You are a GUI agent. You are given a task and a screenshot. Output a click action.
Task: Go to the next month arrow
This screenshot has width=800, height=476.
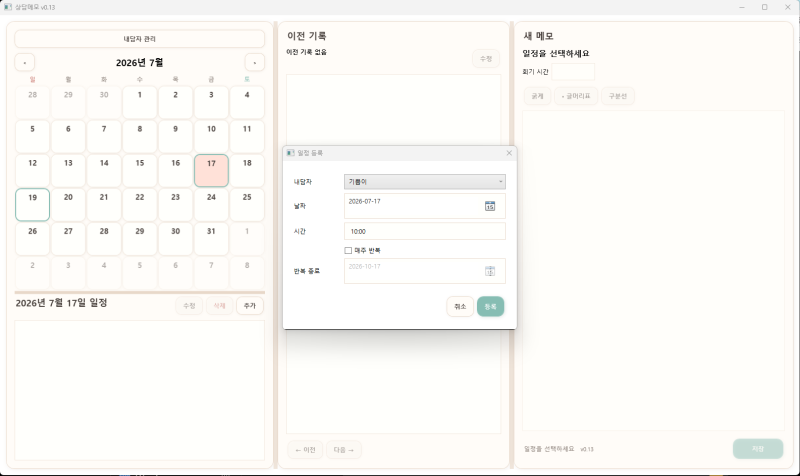pos(255,63)
